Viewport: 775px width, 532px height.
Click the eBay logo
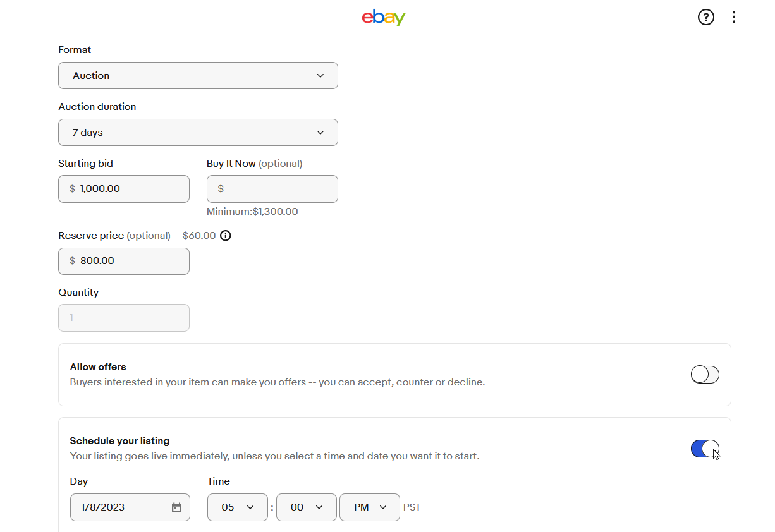click(x=383, y=18)
